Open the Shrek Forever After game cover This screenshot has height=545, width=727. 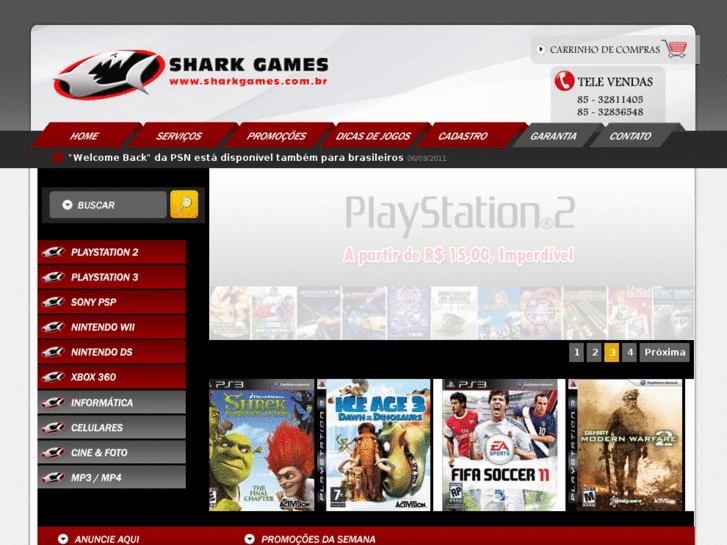click(x=261, y=445)
